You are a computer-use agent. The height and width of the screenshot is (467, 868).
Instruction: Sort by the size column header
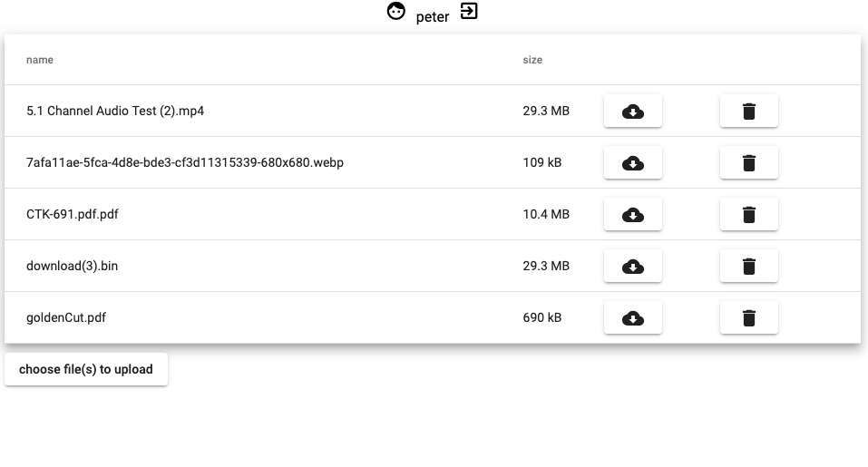click(x=532, y=60)
